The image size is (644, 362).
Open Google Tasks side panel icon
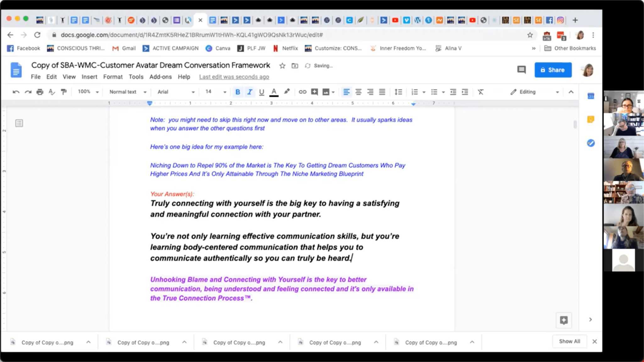pyautogui.click(x=591, y=143)
